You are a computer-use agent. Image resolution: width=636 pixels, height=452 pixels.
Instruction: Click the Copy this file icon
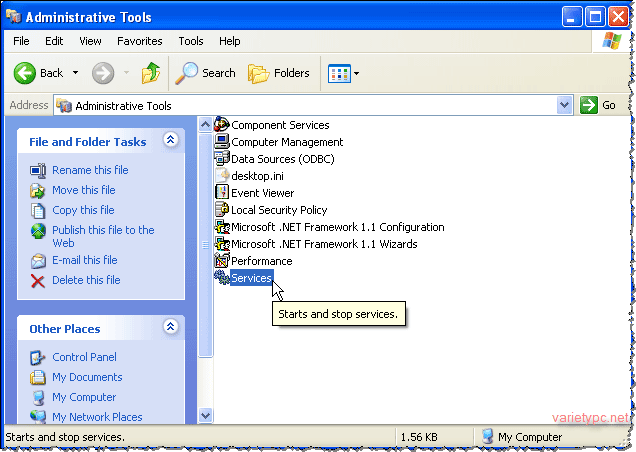[38, 211]
